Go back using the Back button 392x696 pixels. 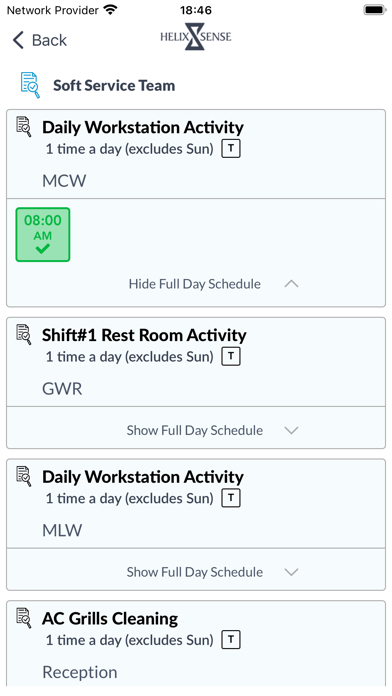40,40
